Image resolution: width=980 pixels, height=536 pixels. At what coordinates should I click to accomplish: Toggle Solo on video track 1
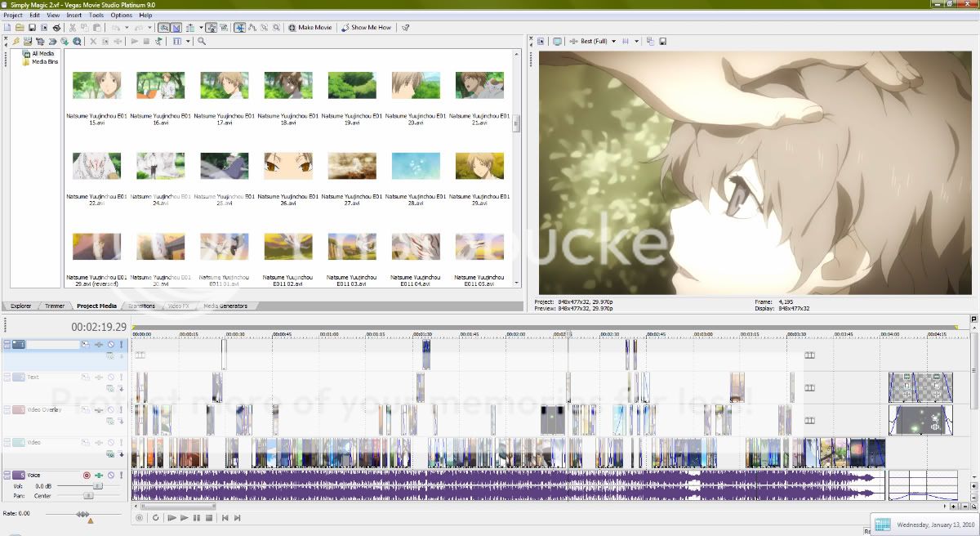tap(121, 345)
